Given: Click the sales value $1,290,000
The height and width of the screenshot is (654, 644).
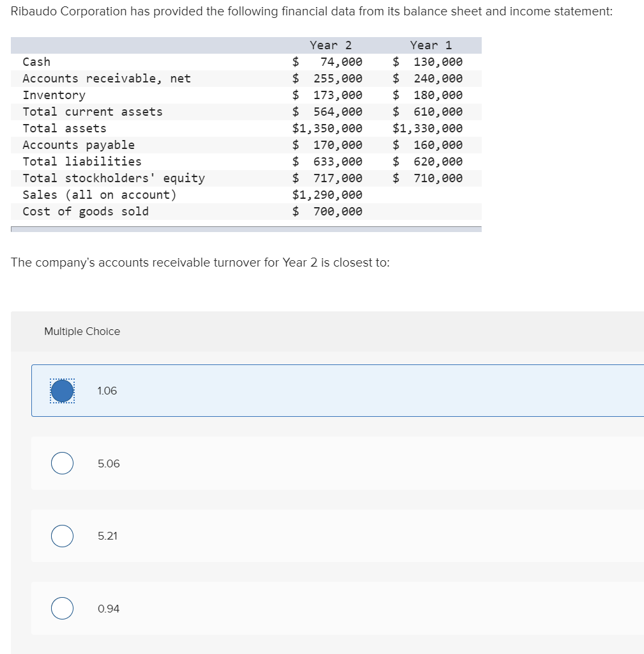Looking at the screenshot, I should tap(327, 195).
